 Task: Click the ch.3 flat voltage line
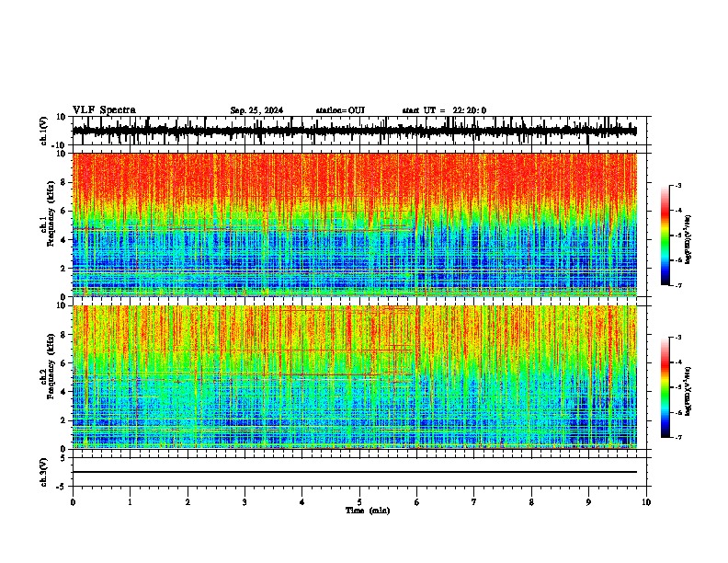tap(355, 472)
